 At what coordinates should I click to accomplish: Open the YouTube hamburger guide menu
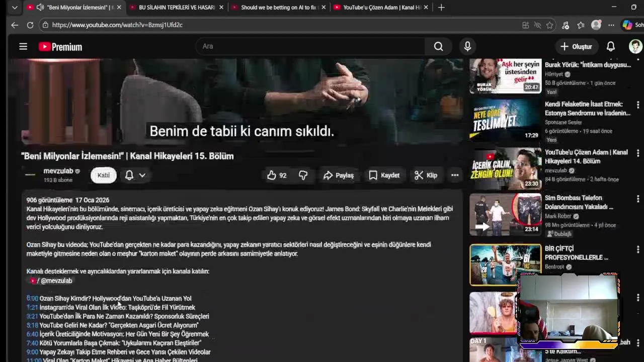click(x=23, y=47)
